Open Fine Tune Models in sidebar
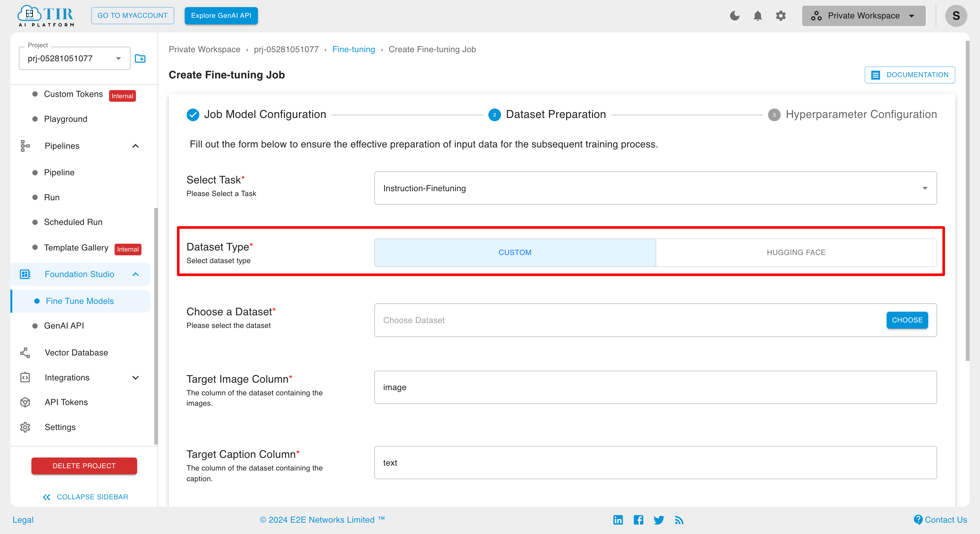The height and width of the screenshot is (534, 980). click(79, 301)
